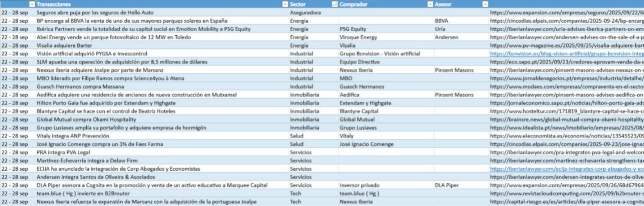Select the eleconomista.es economia noticias URL cell
This screenshot has height=206, width=644.
point(567,136)
